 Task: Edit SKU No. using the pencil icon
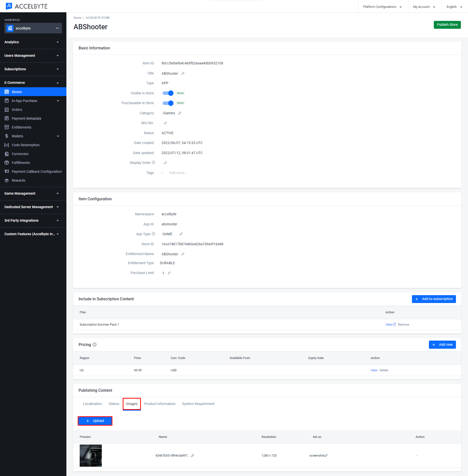[x=165, y=123]
